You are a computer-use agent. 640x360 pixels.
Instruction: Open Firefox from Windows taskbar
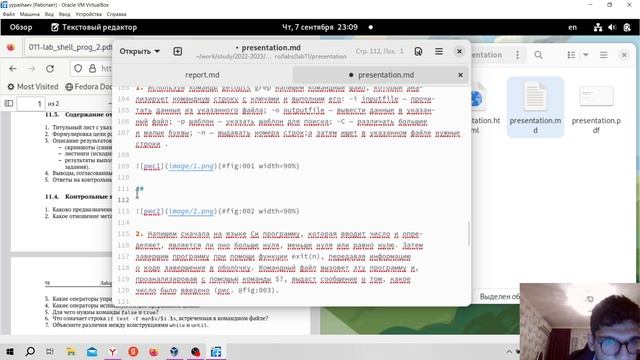(x=154, y=351)
